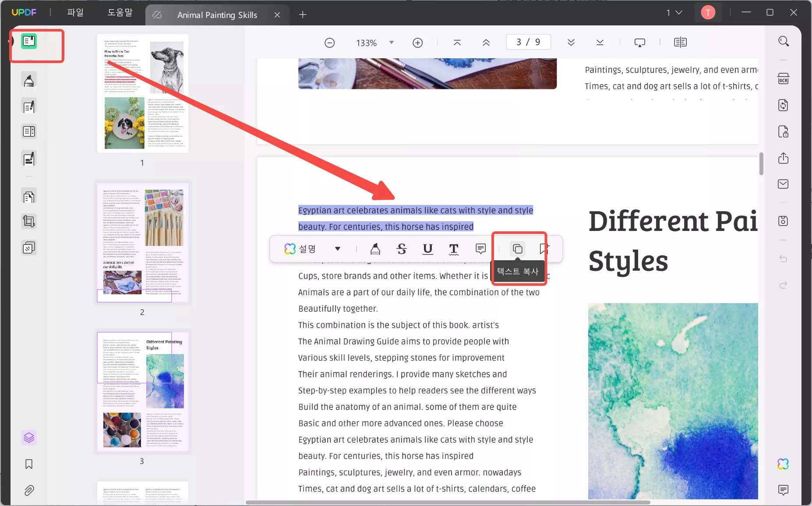Open the Convert PDF tool
The height and width of the screenshot is (506, 812).
(x=784, y=106)
